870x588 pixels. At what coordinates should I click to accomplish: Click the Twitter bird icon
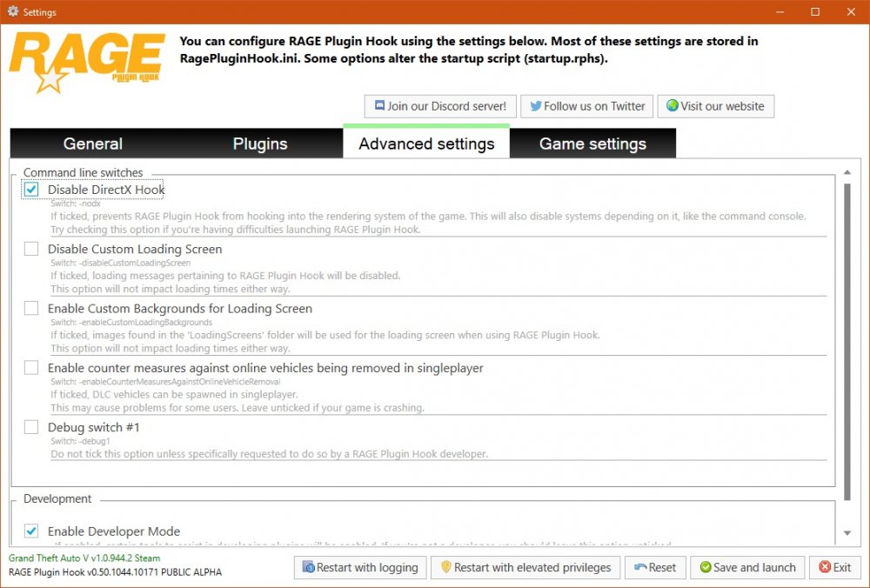coord(535,106)
